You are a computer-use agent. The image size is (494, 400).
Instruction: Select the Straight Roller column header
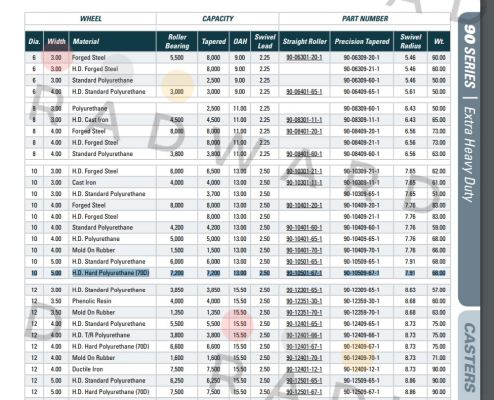click(x=305, y=42)
